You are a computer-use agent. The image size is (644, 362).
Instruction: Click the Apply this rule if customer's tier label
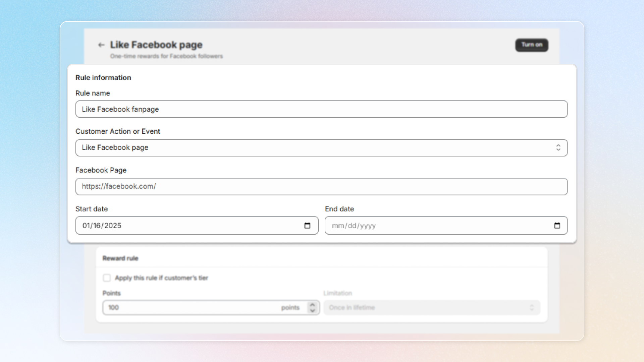tap(161, 278)
